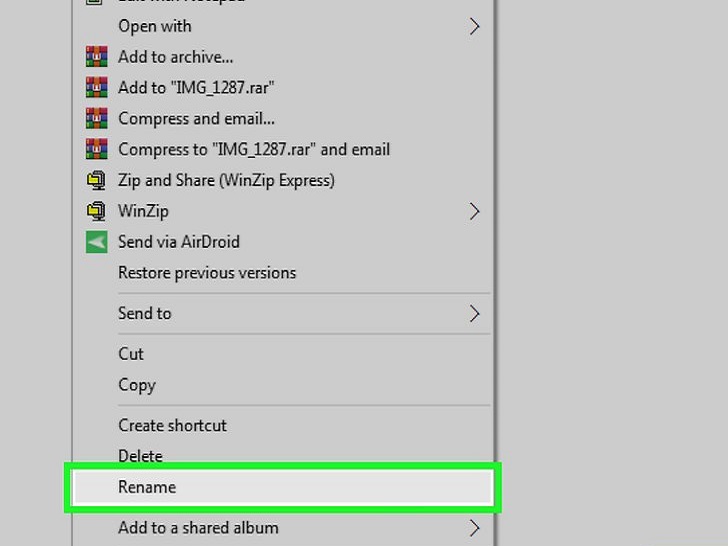728x546 pixels.
Task: Expand the WinZip submenu chevron
Action: [474, 211]
